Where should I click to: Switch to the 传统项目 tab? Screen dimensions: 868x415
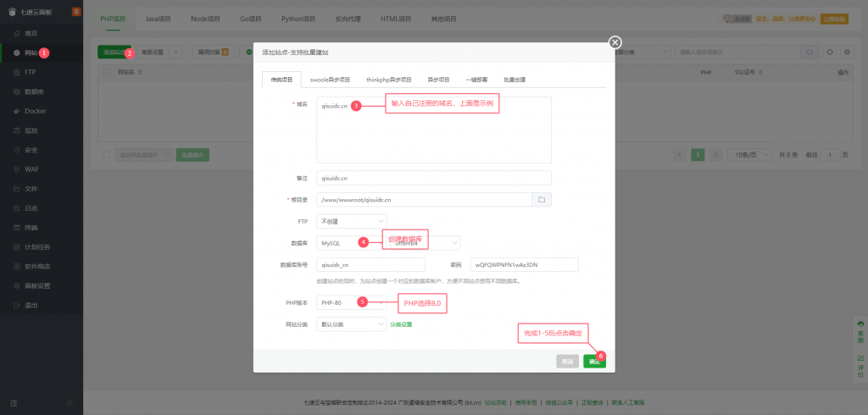[x=281, y=79]
